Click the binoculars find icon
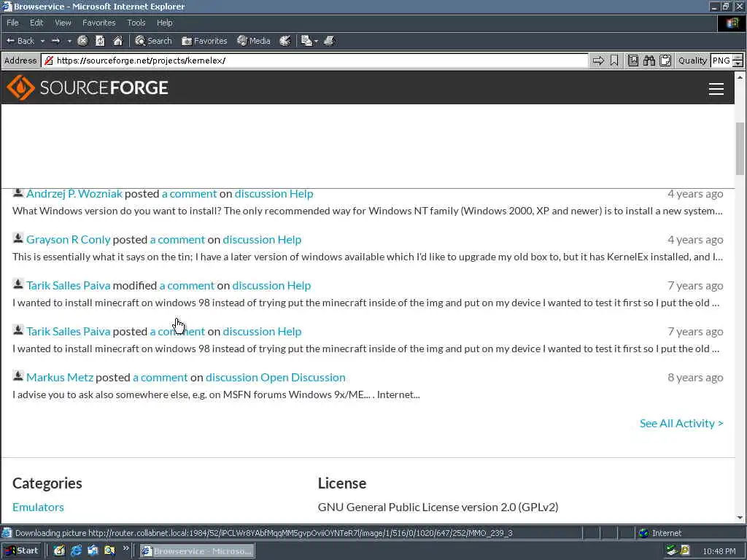 click(649, 61)
